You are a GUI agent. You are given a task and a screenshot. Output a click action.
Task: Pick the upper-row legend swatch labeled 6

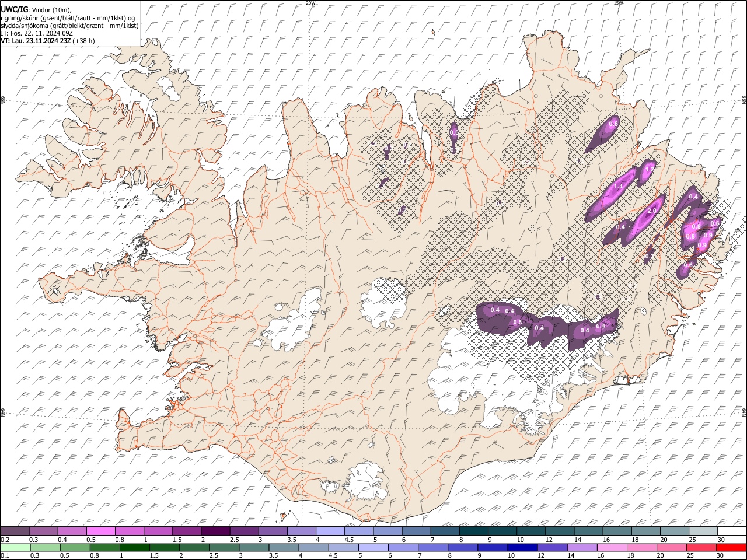point(416,531)
